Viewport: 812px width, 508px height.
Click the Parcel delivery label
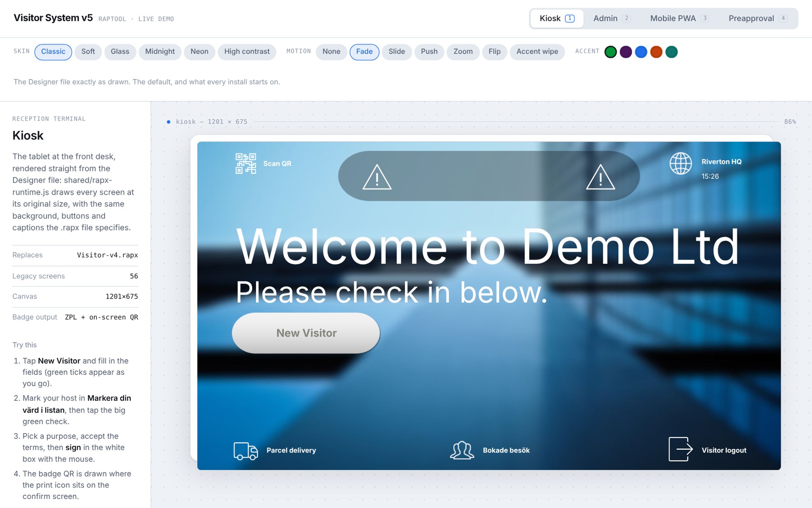291,450
